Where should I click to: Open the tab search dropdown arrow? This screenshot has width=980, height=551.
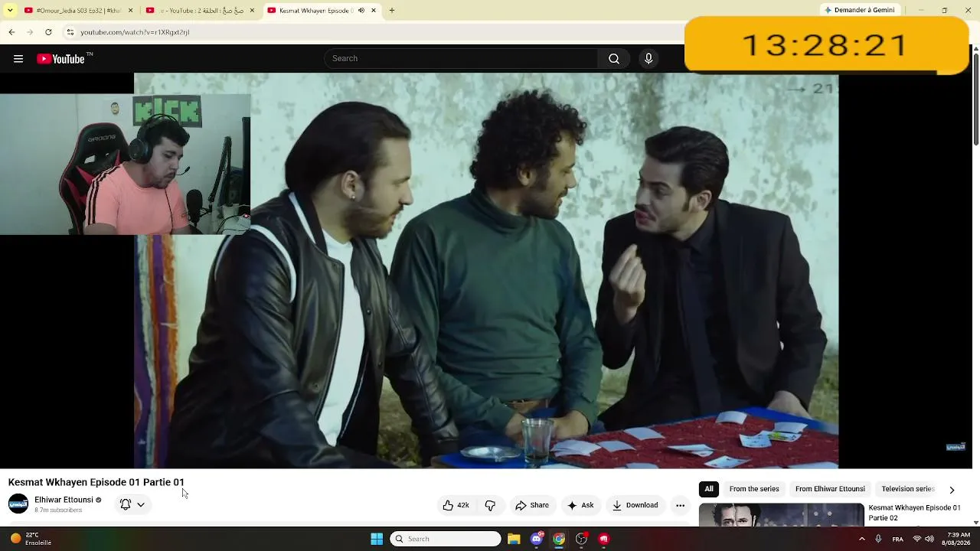[x=10, y=11]
